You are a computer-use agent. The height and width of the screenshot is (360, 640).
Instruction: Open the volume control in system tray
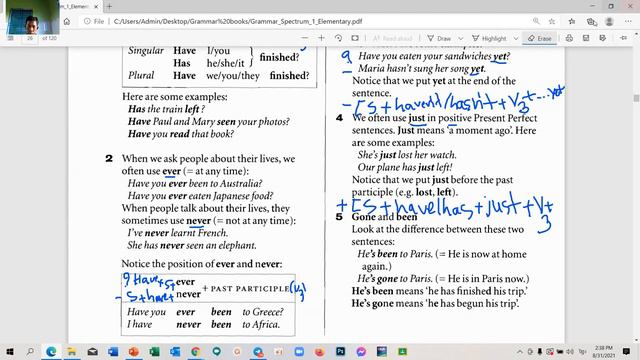(x=570, y=351)
